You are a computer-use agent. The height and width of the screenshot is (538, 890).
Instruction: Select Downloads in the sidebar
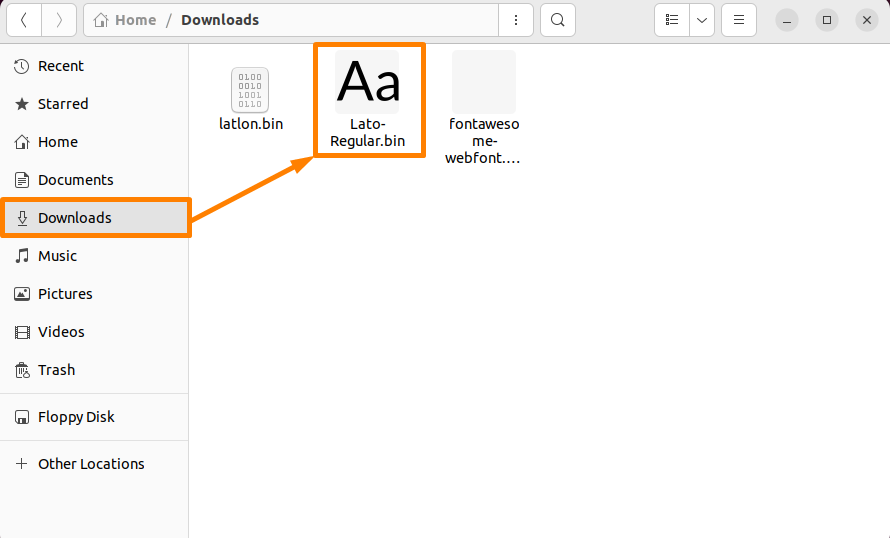[94, 218]
